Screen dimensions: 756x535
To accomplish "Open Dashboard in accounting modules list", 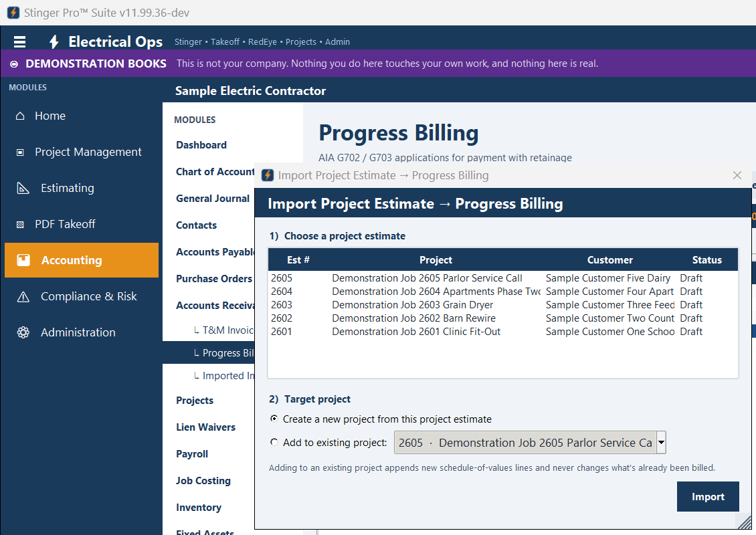I will pos(201,145).
